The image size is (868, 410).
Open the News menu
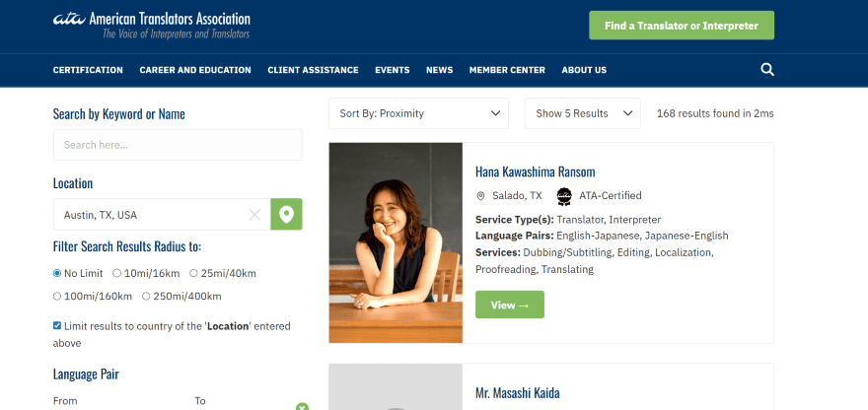pos(440,70)
